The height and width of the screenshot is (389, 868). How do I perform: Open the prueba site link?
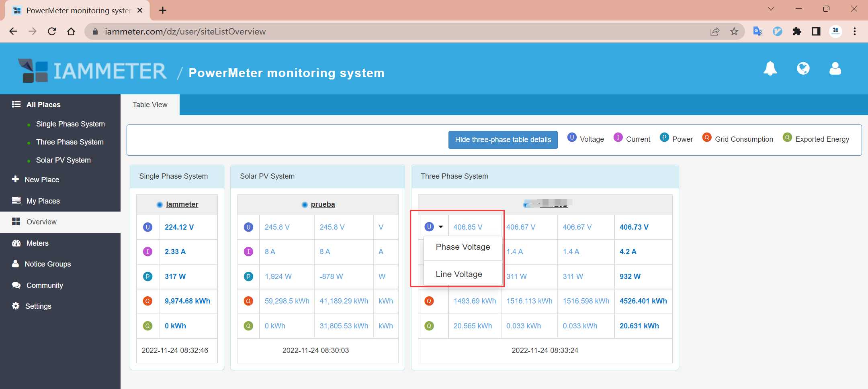click(322, 204)
